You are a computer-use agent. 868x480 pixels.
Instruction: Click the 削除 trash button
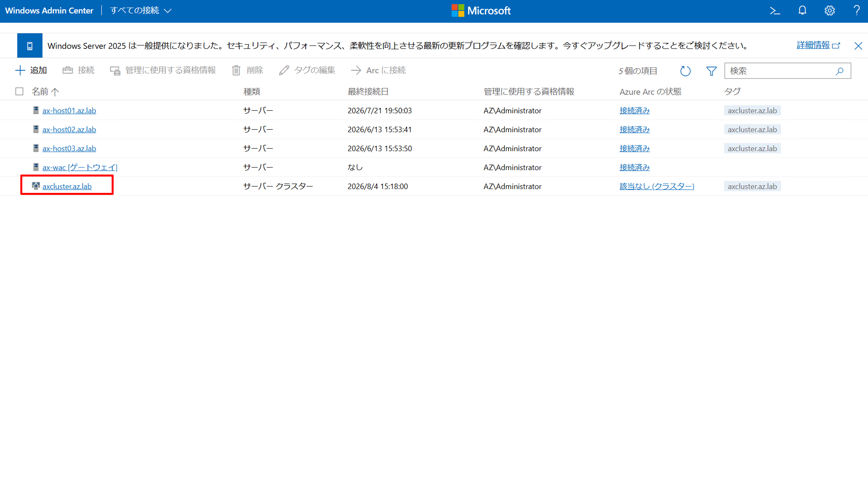(x=247, y=70)
